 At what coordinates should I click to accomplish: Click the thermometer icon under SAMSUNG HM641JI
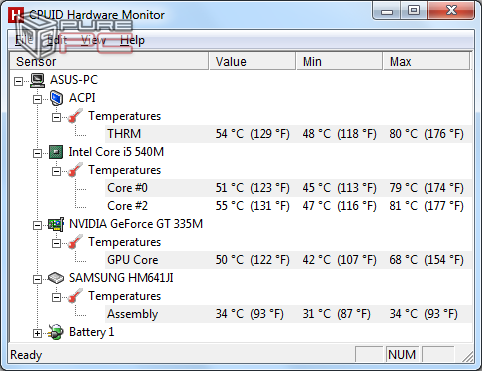[x=75, y=296]
